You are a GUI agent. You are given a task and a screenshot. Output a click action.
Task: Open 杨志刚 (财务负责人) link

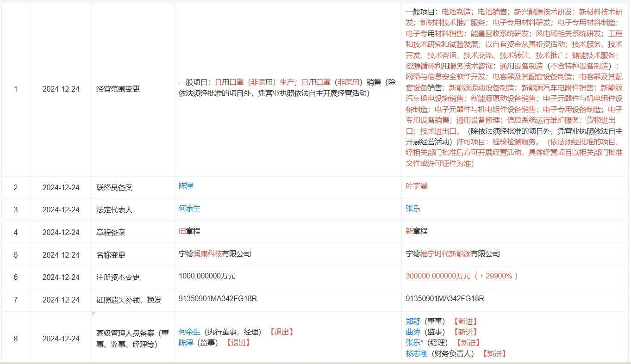click(417, 354)
